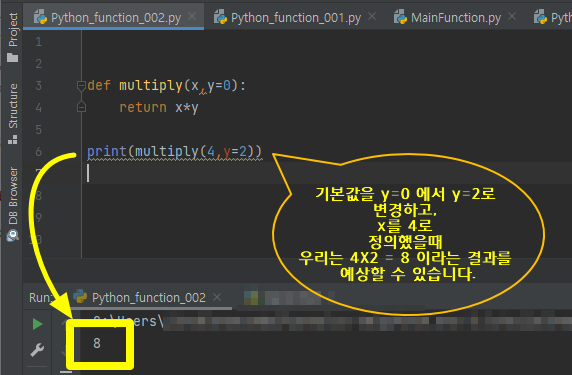Click line number 2 in the gutter
The height and width of the screenshot is (375, 572).
[39, 64]
